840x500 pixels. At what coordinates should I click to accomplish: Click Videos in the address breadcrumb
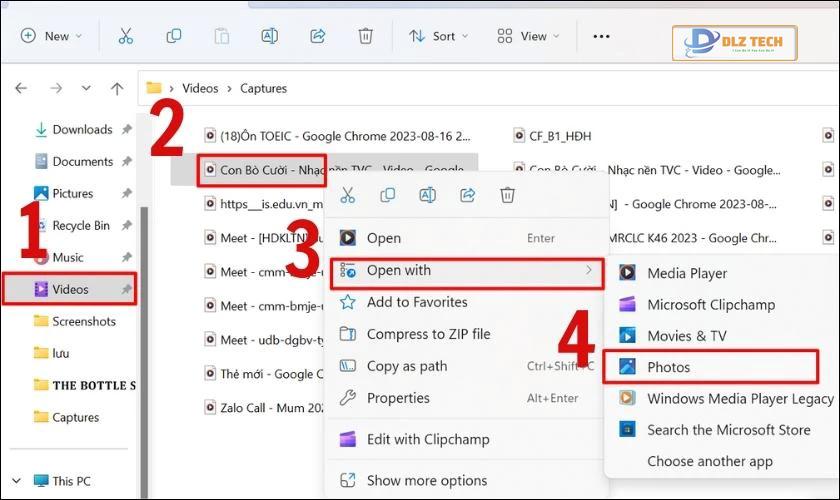(200, 88)
